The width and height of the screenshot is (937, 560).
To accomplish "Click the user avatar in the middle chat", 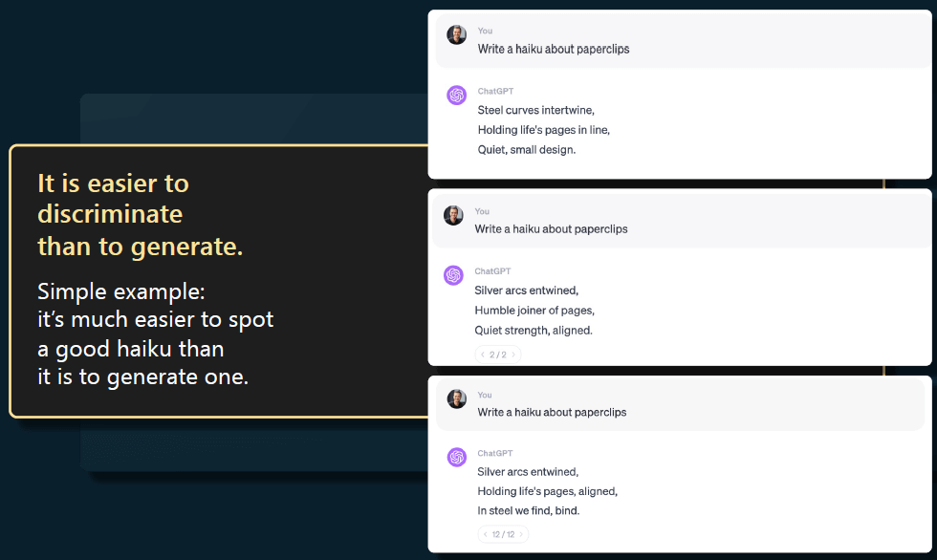I will point(453,216).
